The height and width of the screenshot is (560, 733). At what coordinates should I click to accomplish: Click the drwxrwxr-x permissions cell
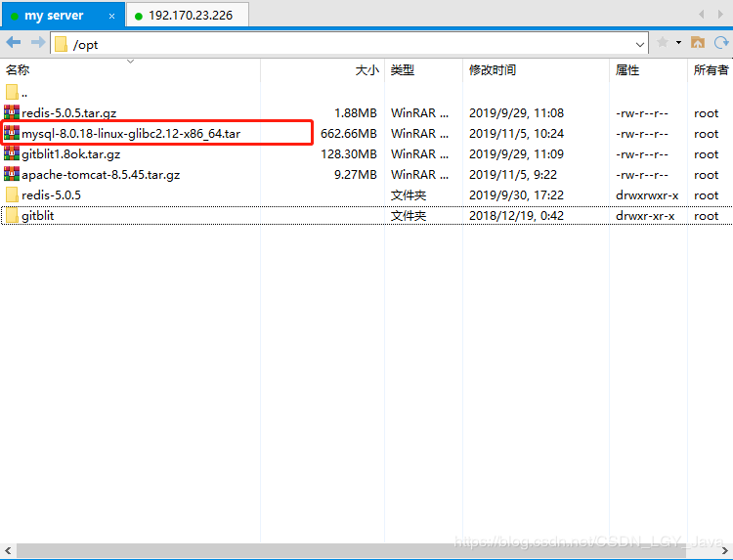pos(647,195)
